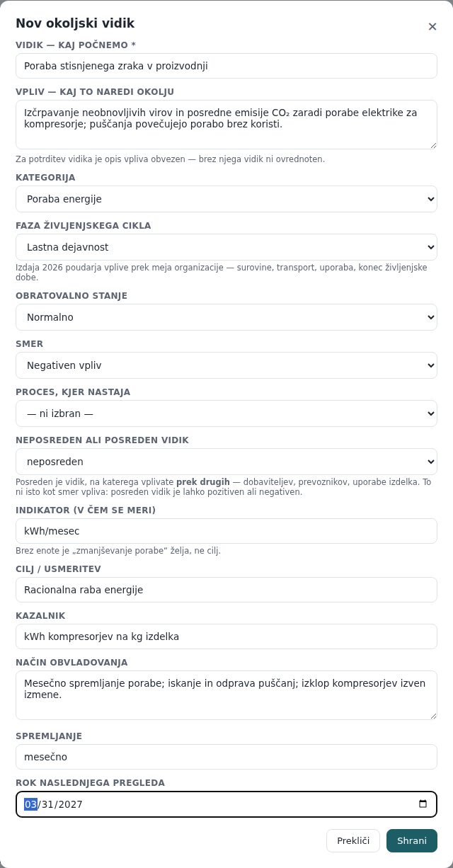Open the Kategorija dropdown

click(x=226, y=199)
